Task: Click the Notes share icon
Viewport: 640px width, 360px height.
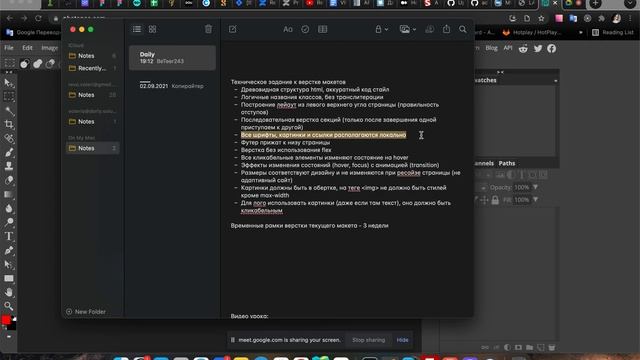Action: pos(447,29)
